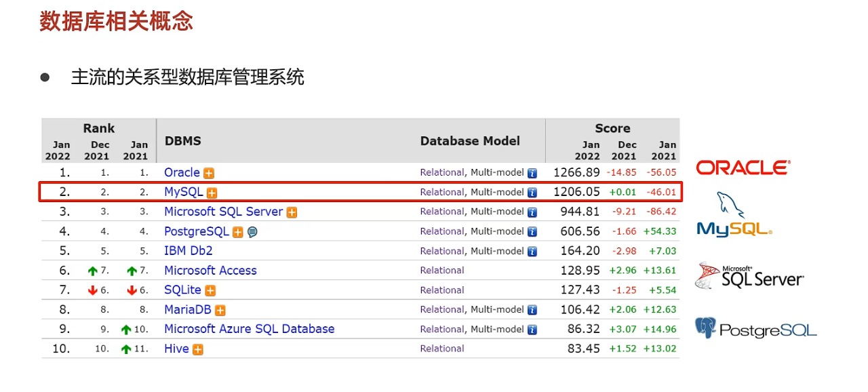
Task: Open the Microsoft Access link
Action: (x=210, y=271)
